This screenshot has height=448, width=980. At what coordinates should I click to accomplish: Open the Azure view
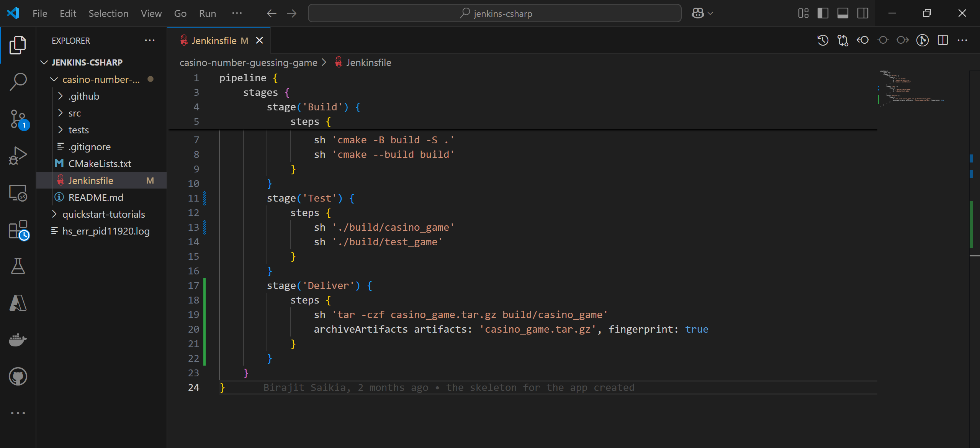pos(18,303)
